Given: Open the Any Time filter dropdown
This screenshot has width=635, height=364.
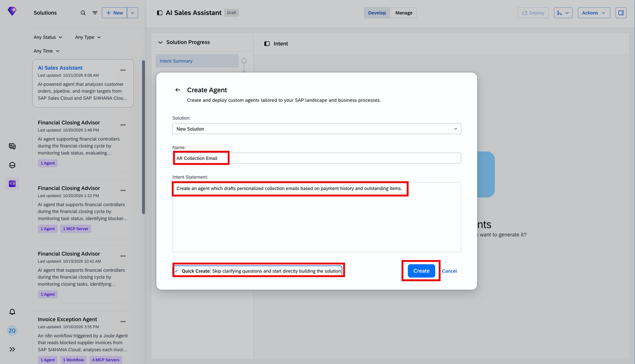Looking at the screenshot, I should [46, 51].
